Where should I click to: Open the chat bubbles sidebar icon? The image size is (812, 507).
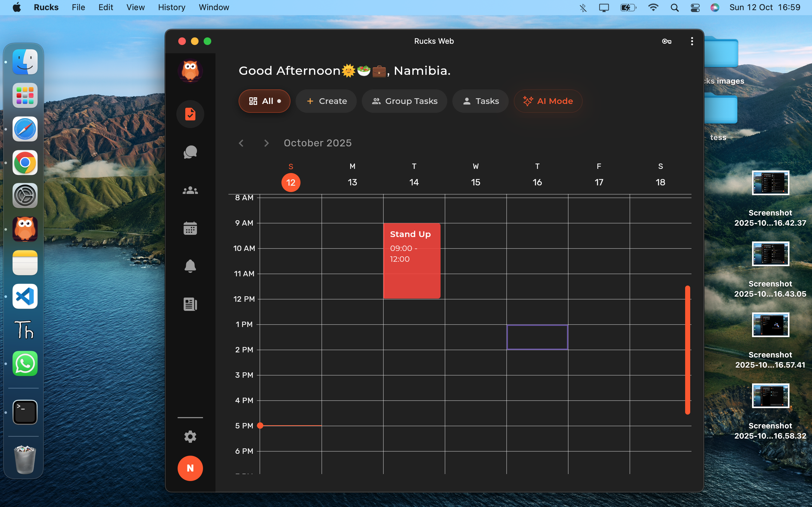tap(190, 152)
